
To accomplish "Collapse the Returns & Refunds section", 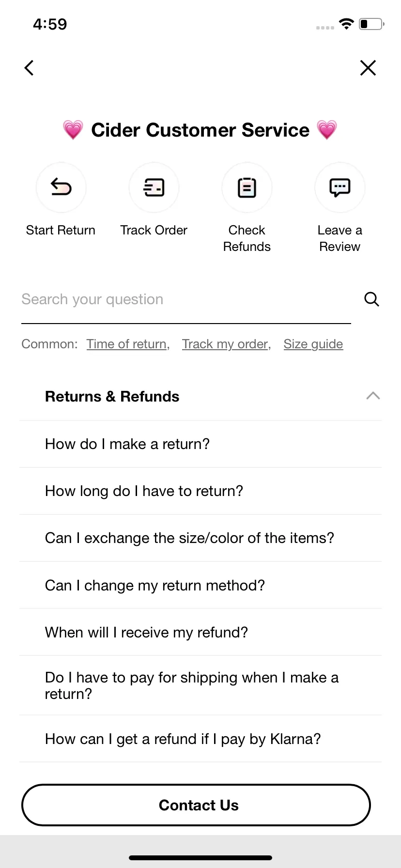I will (373, 396).
